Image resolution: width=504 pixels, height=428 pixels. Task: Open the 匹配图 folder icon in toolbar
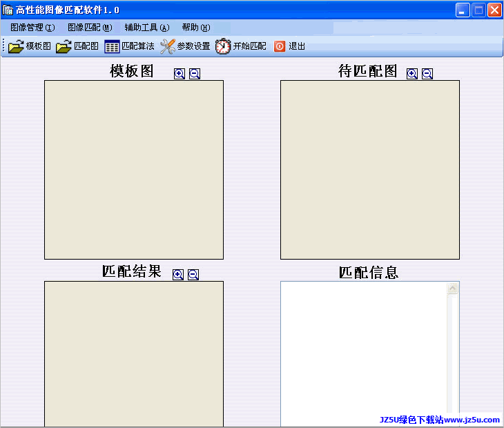click(64, 46)
